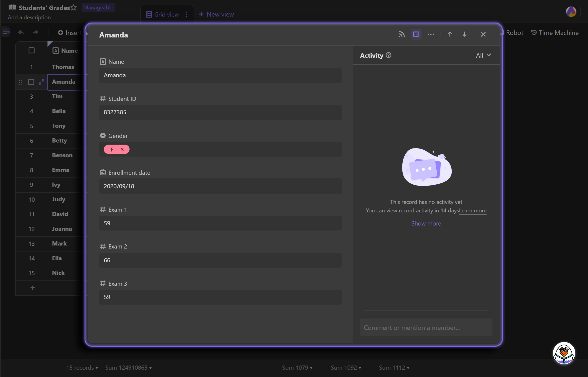Add a new row with plus icon
This screenshot has width=588, height=377.
(x=33, y=288)
